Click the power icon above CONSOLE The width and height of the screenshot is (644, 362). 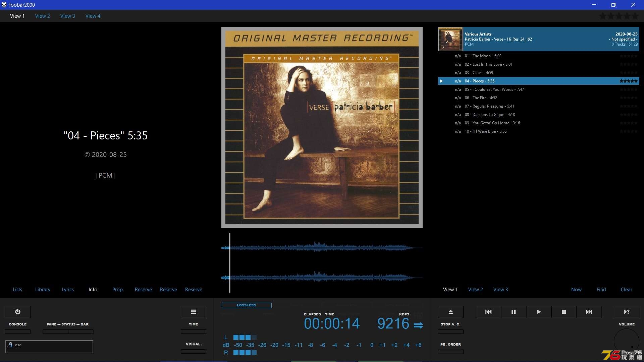pos(18,312)
